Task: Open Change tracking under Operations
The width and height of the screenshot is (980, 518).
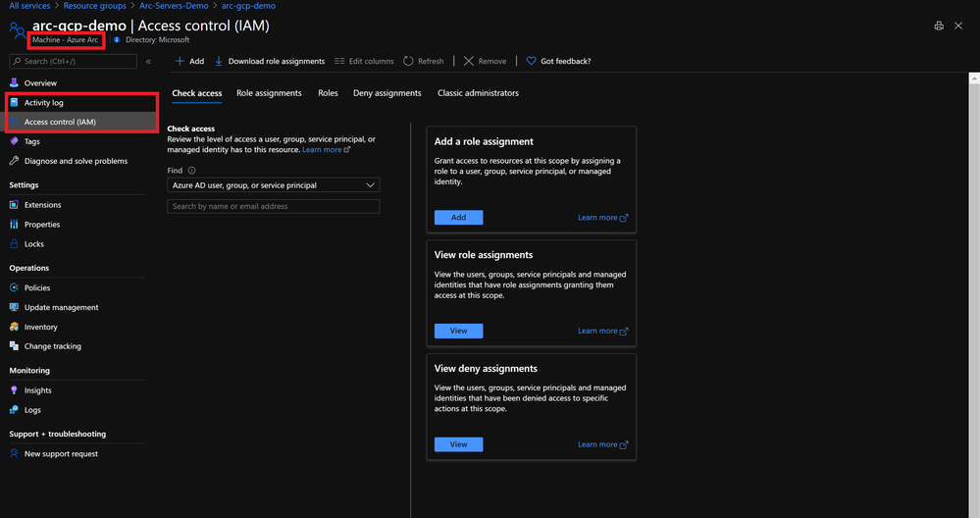Action: (53, 346)
